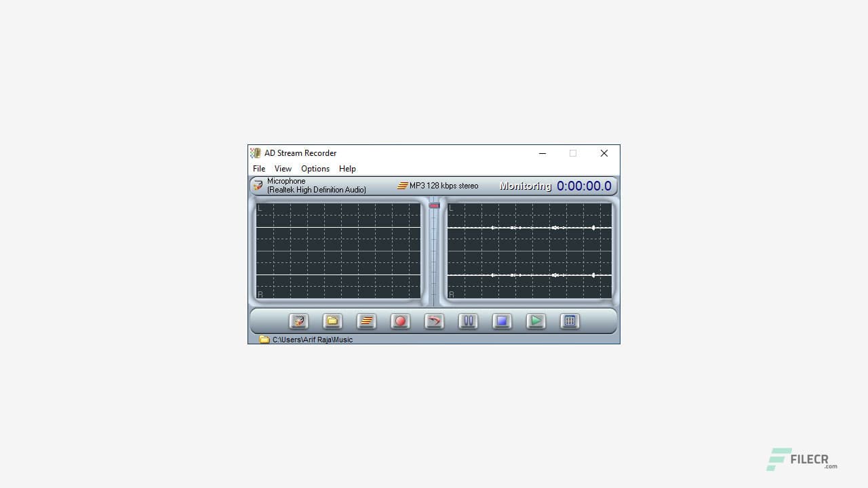
Task: Click the microphone icon on the status bar
Action: (257, 185)
